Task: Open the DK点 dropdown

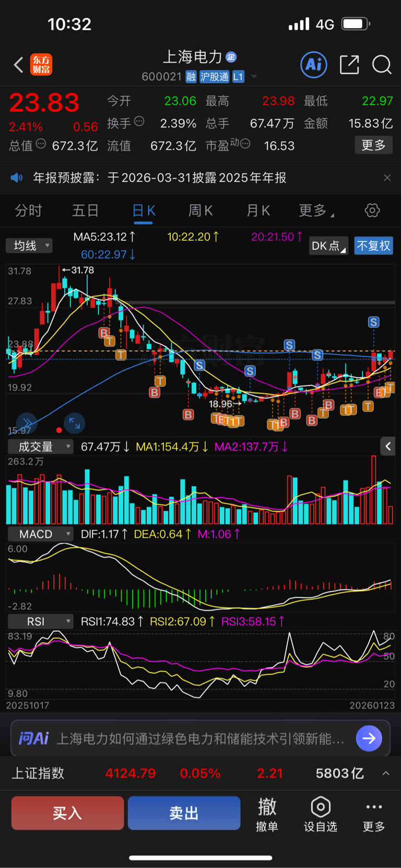Action: pos(329,246)
